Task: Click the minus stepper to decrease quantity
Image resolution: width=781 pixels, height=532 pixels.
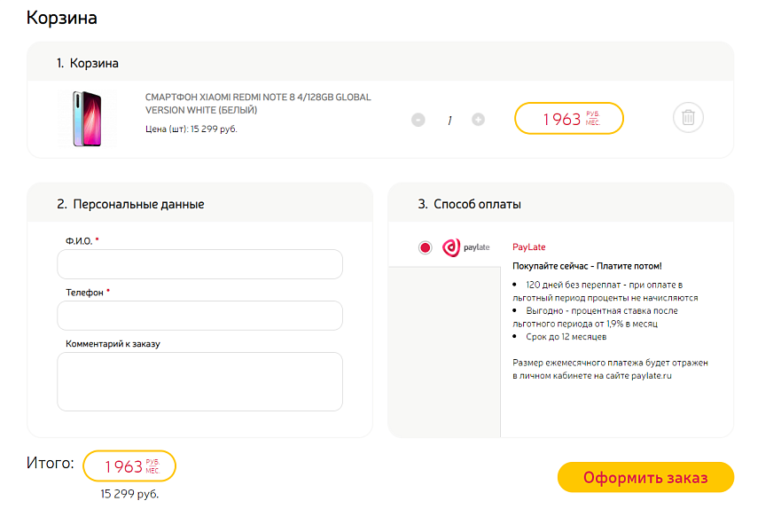Action: pos(418,120)
